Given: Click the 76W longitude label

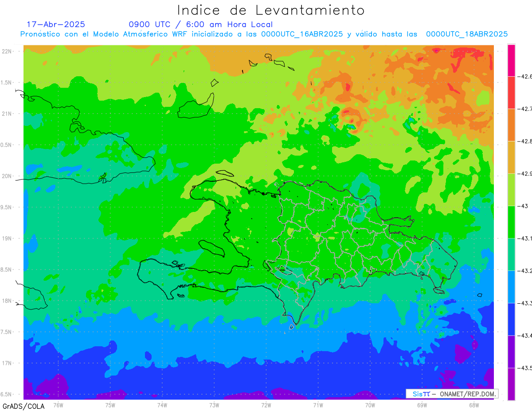Looking at the screenshot, I should coord(59,404).
